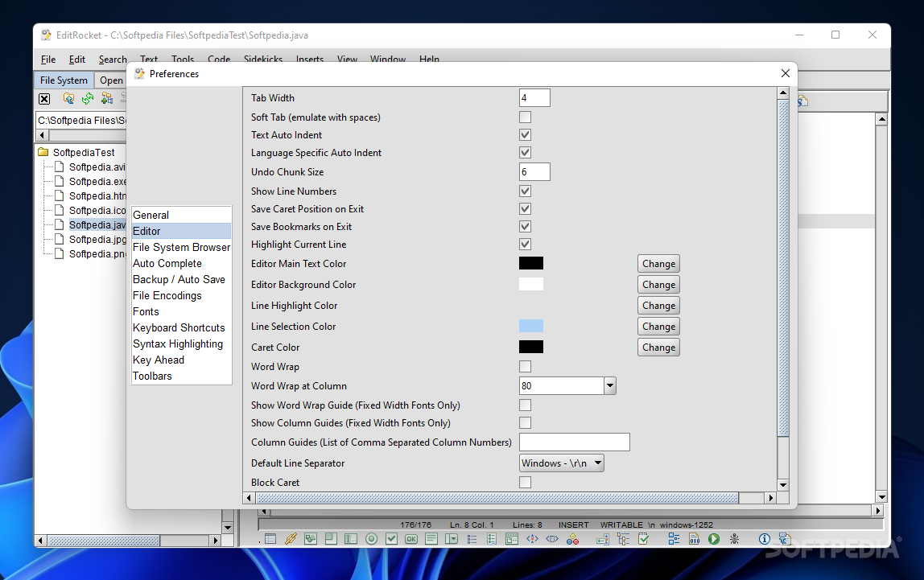Click the black Editor Main Text Color swatch
924x580 pixels.
[531, 263]
